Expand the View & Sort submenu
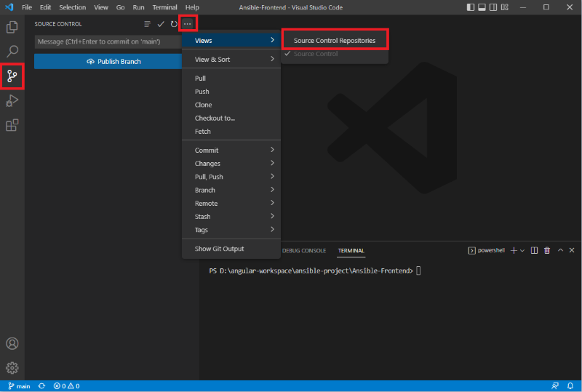The image size is (582, 392). [x=231, y=60]
